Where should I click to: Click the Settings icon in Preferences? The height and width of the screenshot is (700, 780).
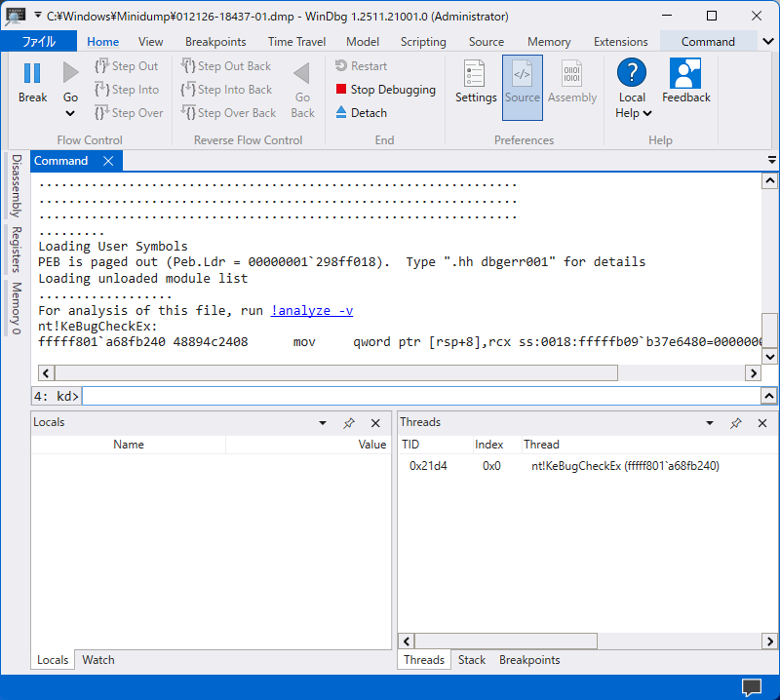click(476, 74)
